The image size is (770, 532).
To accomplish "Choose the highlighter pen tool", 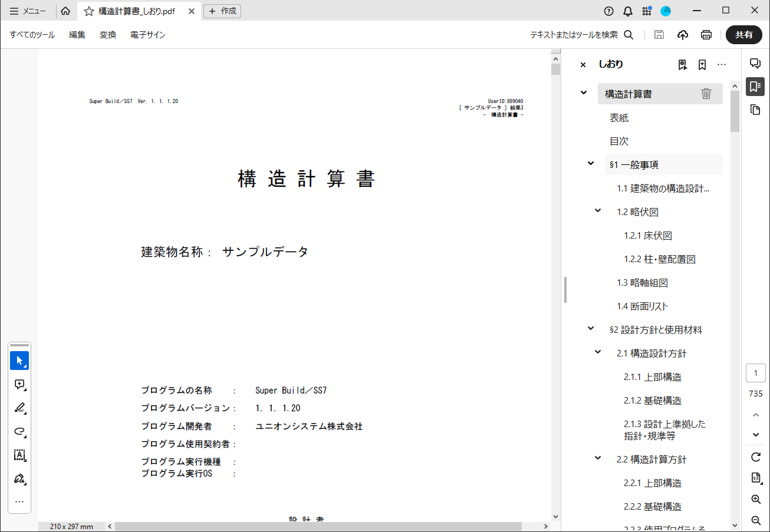I will (x=19, y=408).
